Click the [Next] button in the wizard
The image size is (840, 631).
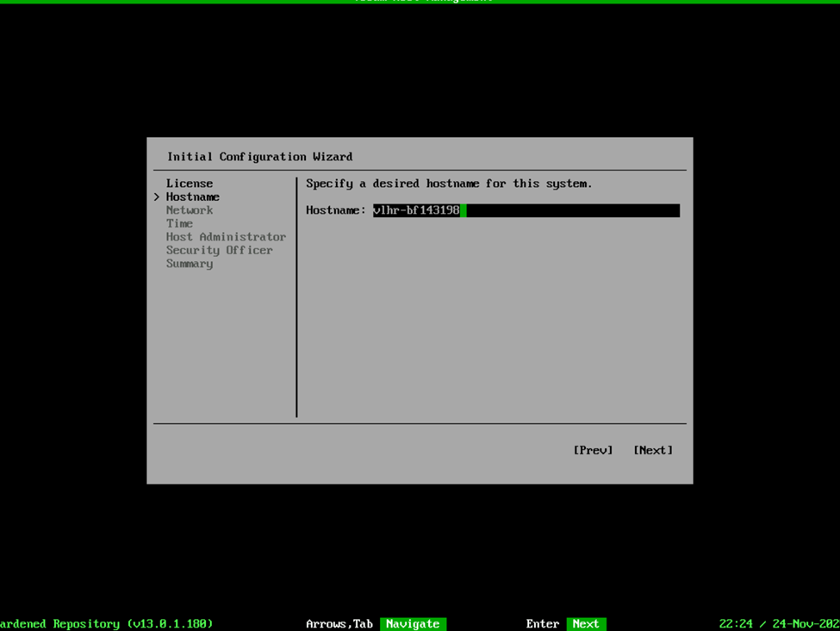[652, 450]
